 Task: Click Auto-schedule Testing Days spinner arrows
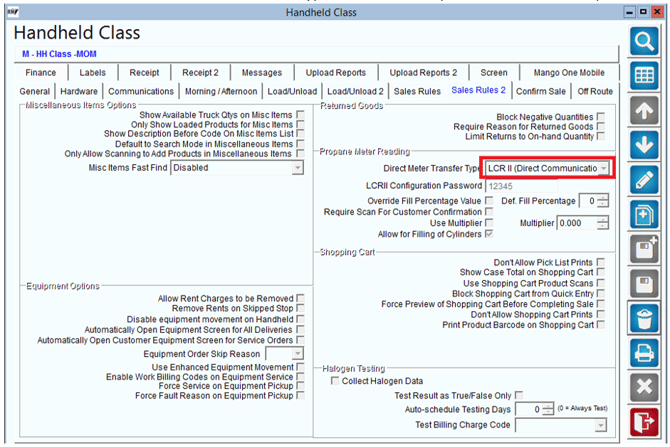(548, 409)
